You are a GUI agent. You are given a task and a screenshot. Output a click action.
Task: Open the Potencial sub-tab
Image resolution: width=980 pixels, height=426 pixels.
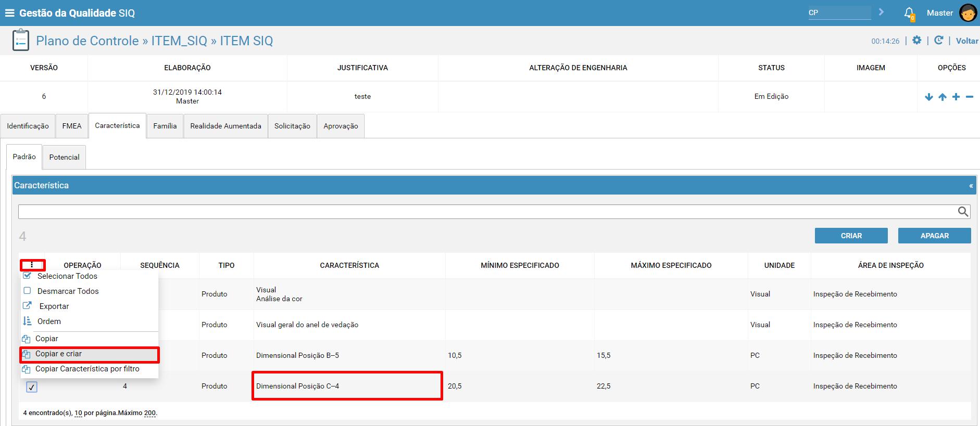[65, 157]
